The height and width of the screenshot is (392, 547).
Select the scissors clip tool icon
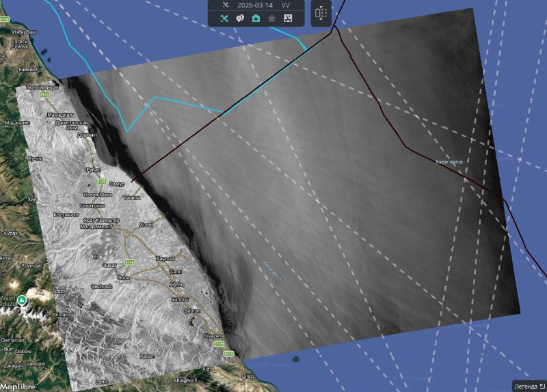[x=288, y=18]
